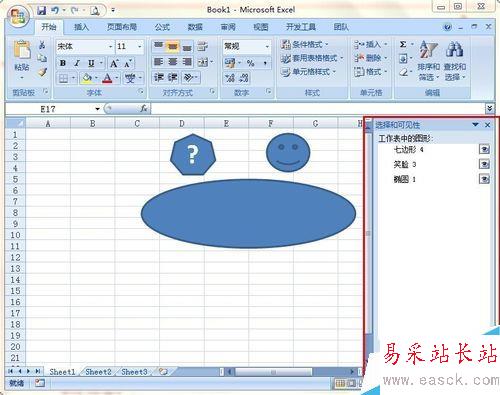The width and height of the screenshot is (500, 395).
Task: Switch to 审阅 ribbon tab
Action: [228, 27]
